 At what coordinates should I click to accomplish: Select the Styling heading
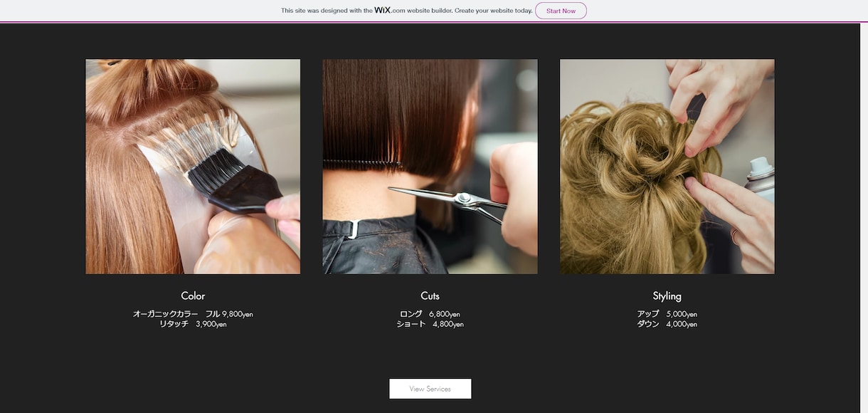[x=667, y=296]
